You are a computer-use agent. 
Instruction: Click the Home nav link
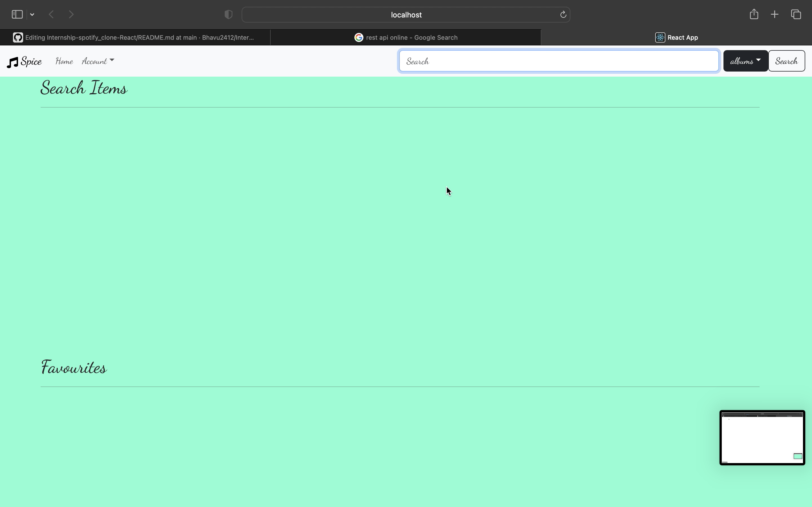64,61
